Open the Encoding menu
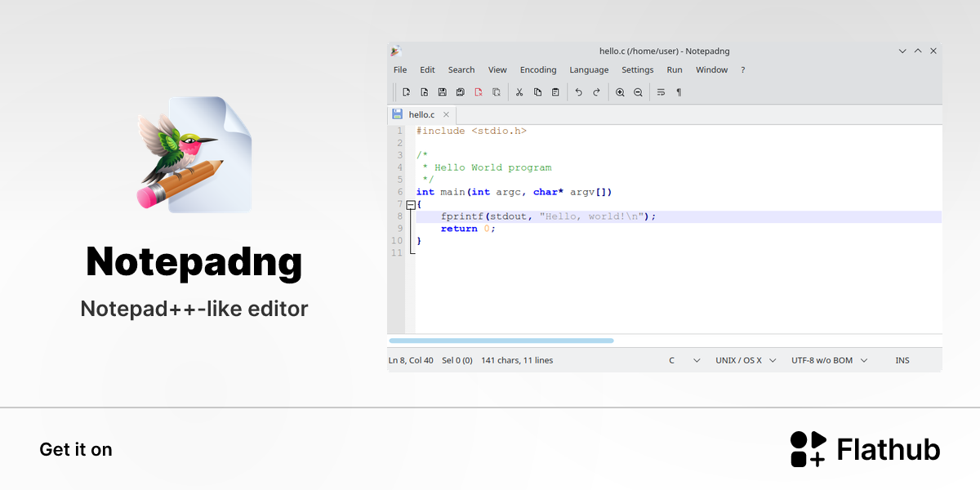 (x=538, y=70)
